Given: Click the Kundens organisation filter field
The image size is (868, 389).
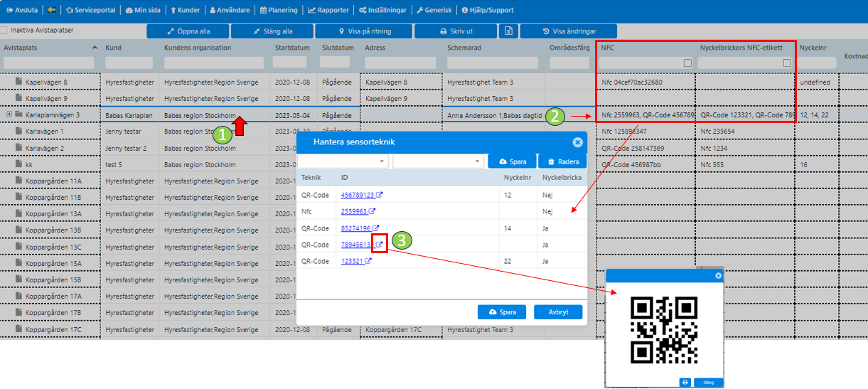Looking at the screenshot, I should pos(215,63).
